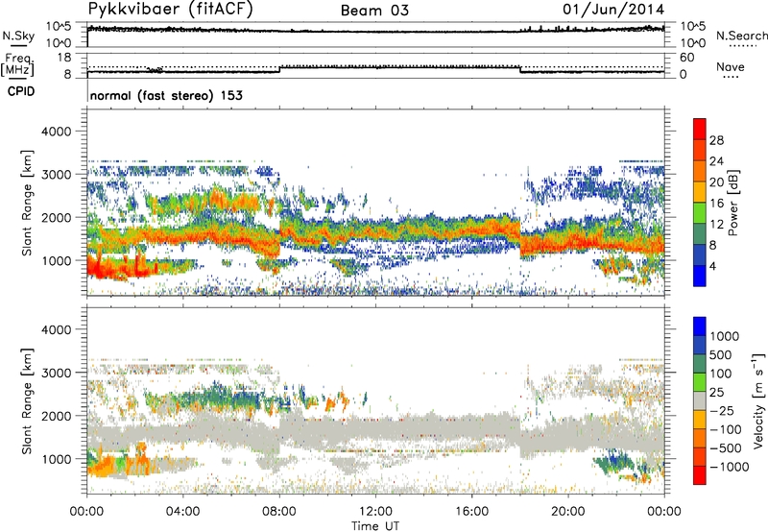Click the 'Slant Range [km]' label of power panel
768x532 pixels.
pyautogui.click(x=27, y=203)
